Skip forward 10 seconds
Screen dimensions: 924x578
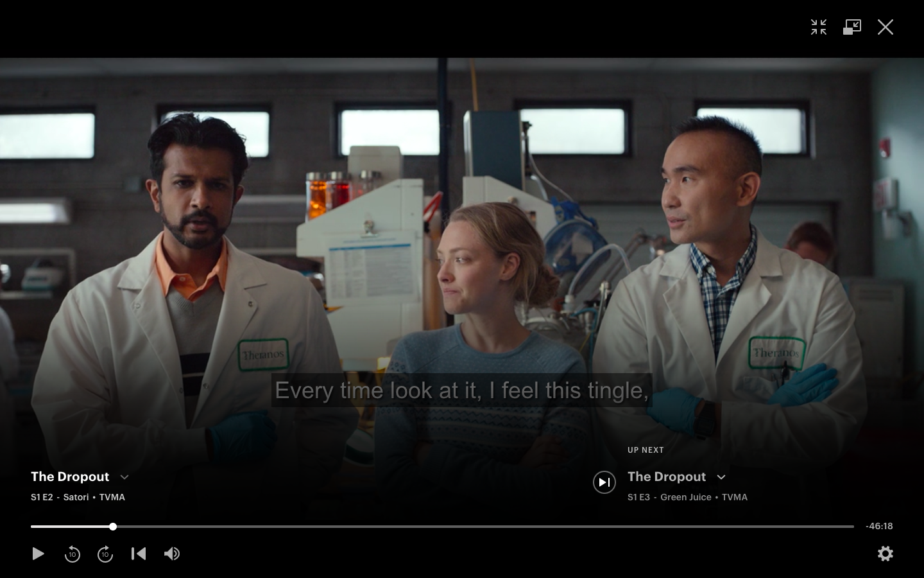tap(105, 554)
